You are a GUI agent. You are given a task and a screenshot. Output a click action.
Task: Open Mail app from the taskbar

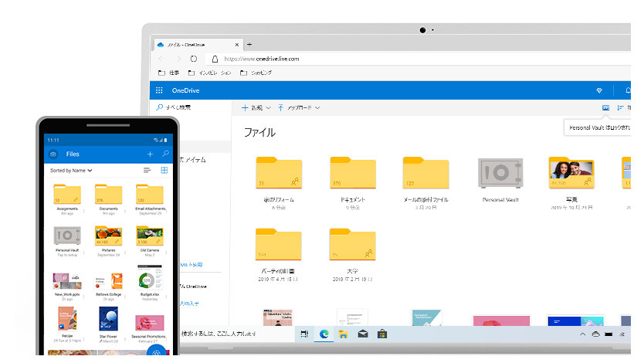pos(363,334)
